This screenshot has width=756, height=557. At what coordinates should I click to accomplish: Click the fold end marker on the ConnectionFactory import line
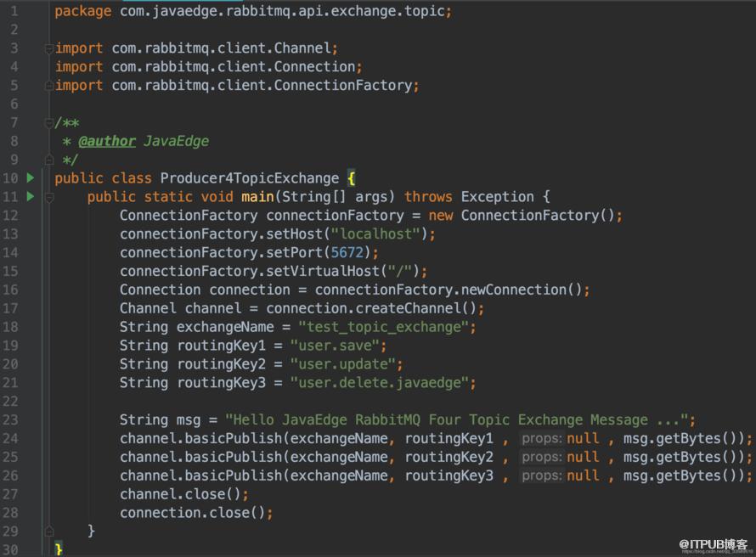[x=48, y=86]
